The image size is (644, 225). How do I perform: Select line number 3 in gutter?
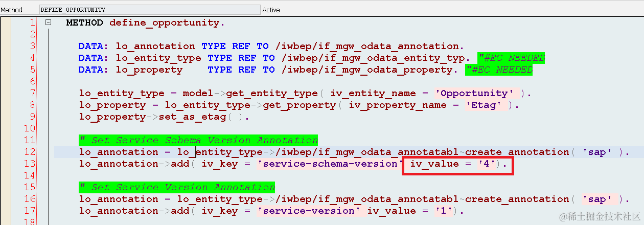point(32,46)
